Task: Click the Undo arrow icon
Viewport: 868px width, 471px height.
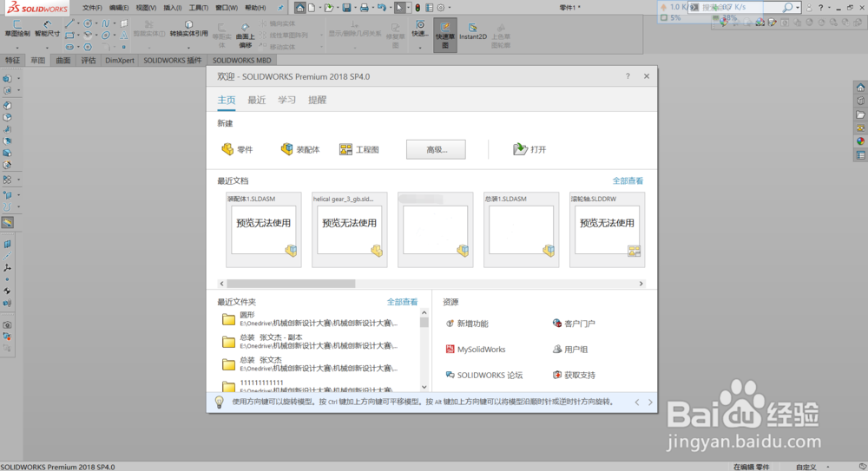Action: (381, 8)
